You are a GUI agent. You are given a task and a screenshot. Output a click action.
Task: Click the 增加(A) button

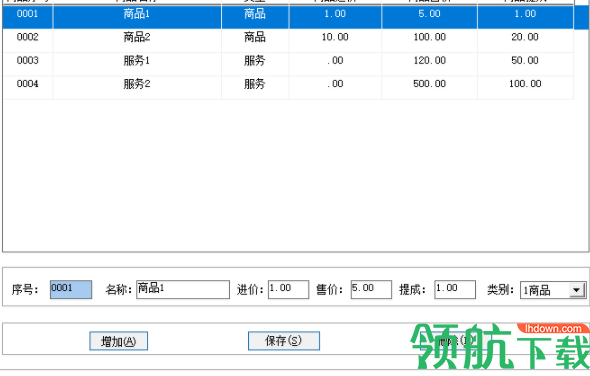(x=119, y=341)
